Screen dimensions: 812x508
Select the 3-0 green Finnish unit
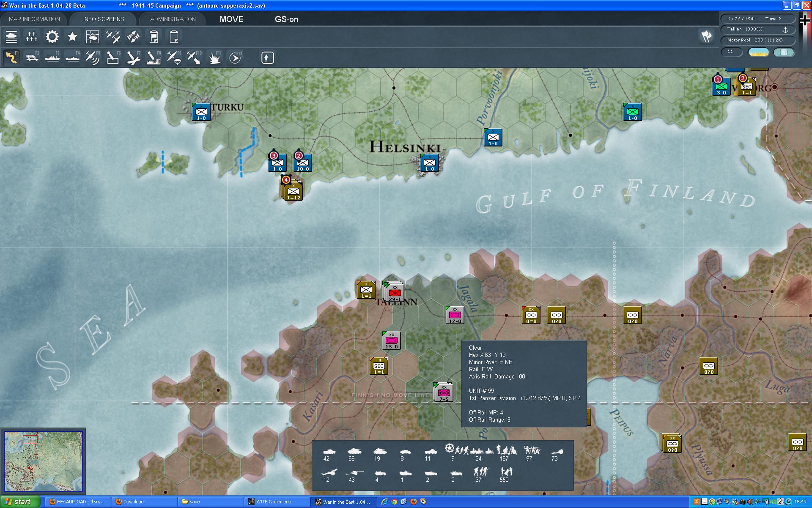(721, 87)
